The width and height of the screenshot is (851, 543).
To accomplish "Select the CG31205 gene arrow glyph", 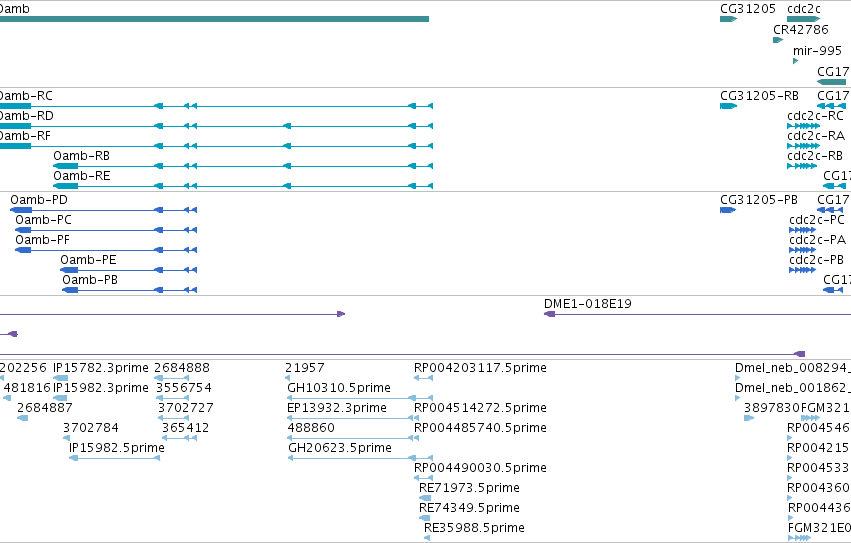I will point(728,19).
